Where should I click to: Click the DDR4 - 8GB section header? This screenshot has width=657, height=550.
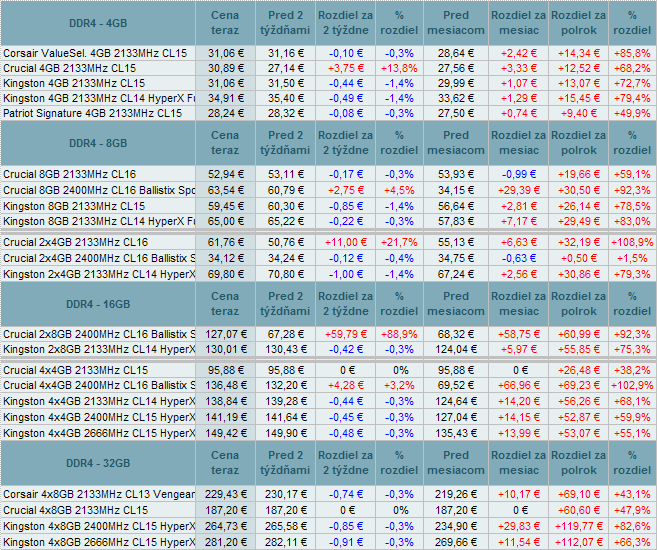(x=98, y=143)
